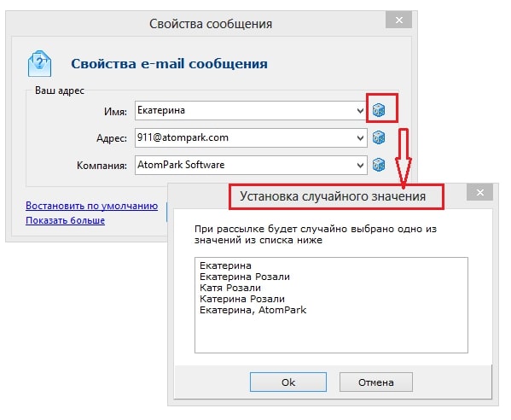Click the dice icon next to Компания field

click(379, 165)
